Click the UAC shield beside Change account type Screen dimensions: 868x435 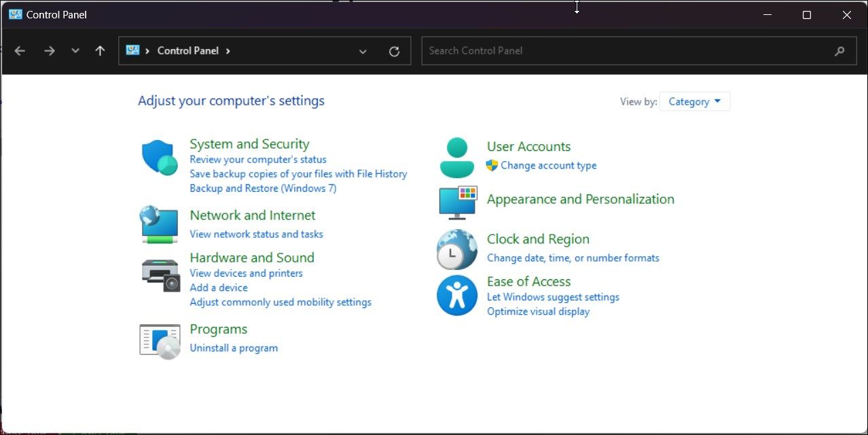pos(492,165)
